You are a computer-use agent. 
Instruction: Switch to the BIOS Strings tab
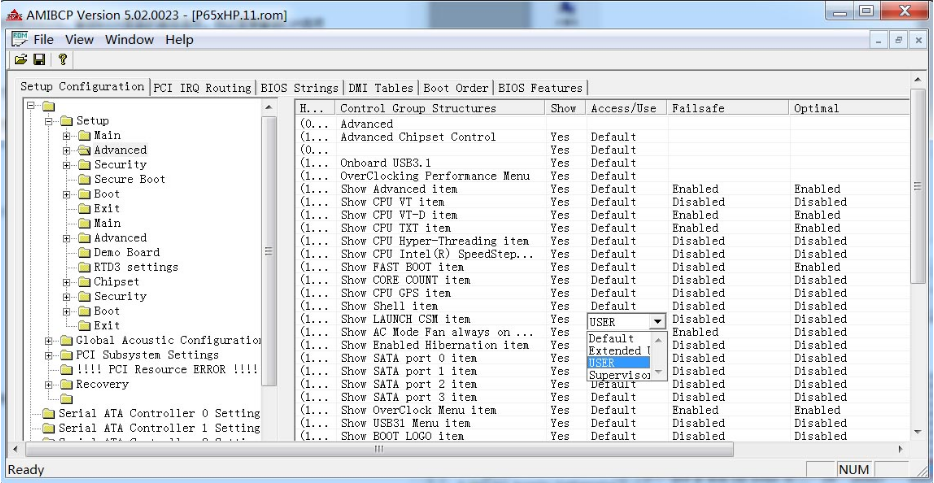[x=300, y=87]
